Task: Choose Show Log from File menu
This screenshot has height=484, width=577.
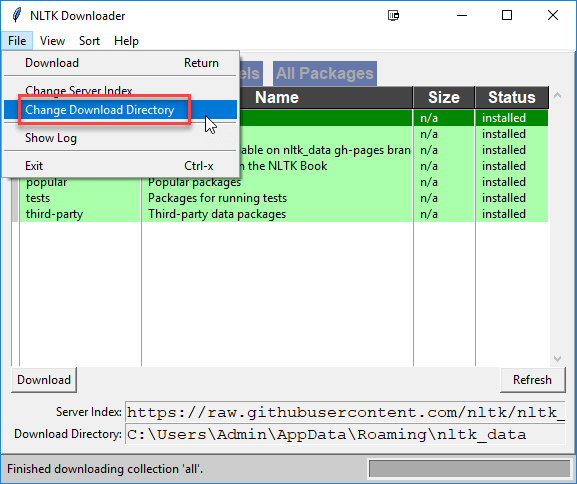Action: point(120,138)
